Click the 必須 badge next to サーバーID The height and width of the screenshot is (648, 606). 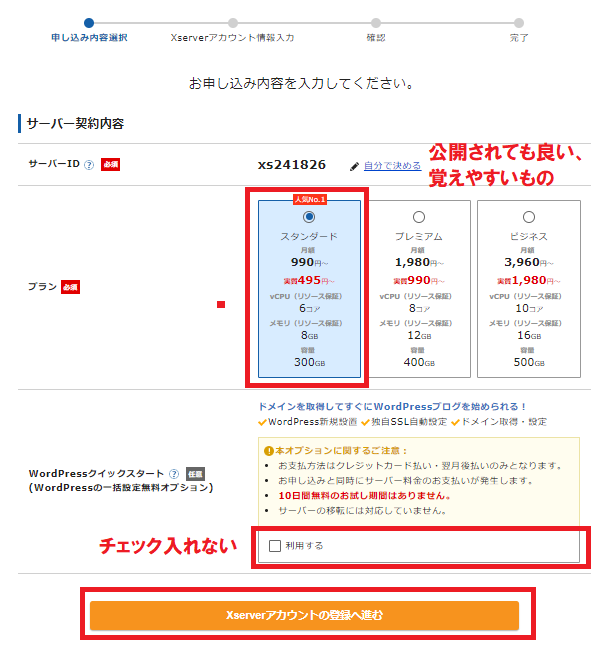(110, 164)
